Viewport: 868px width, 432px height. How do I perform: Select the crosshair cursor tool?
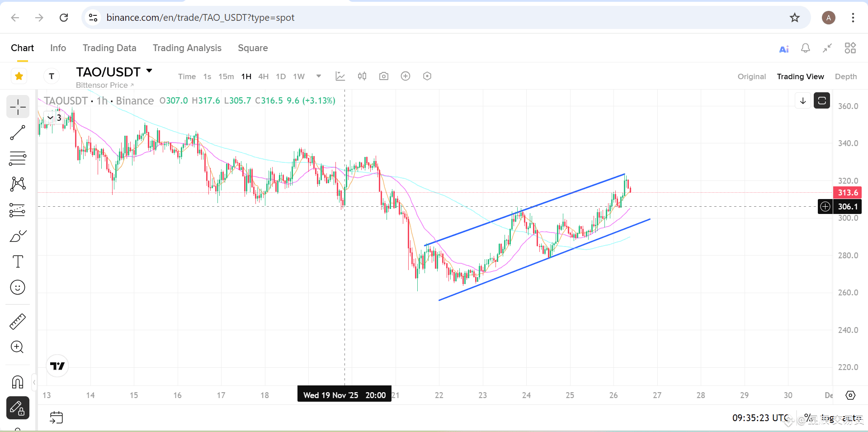18,107
